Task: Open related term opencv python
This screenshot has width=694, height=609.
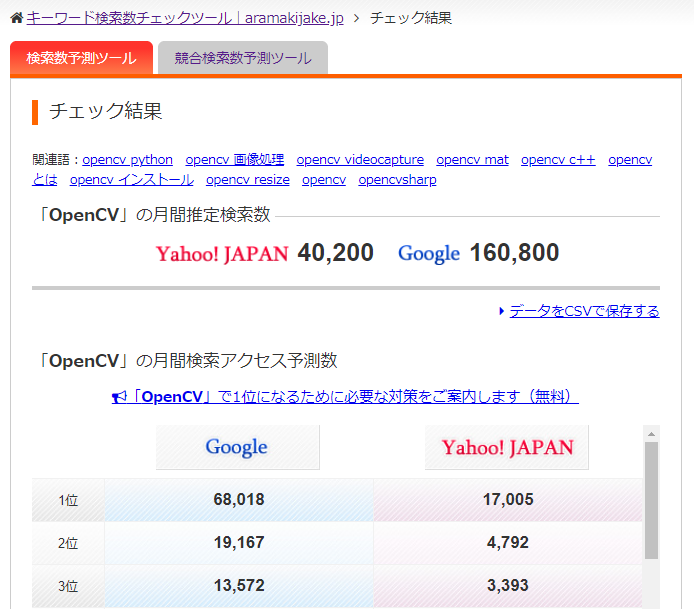Action: click(x=127, y=160)
